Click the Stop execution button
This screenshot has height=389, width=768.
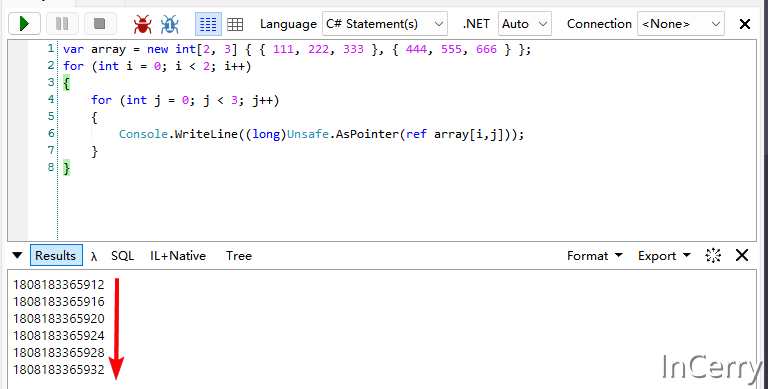pos(100,24)
